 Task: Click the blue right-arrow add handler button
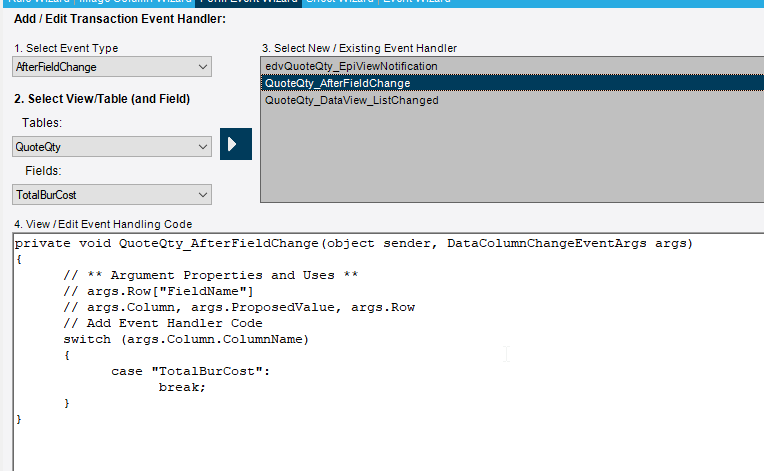point(236,143)
